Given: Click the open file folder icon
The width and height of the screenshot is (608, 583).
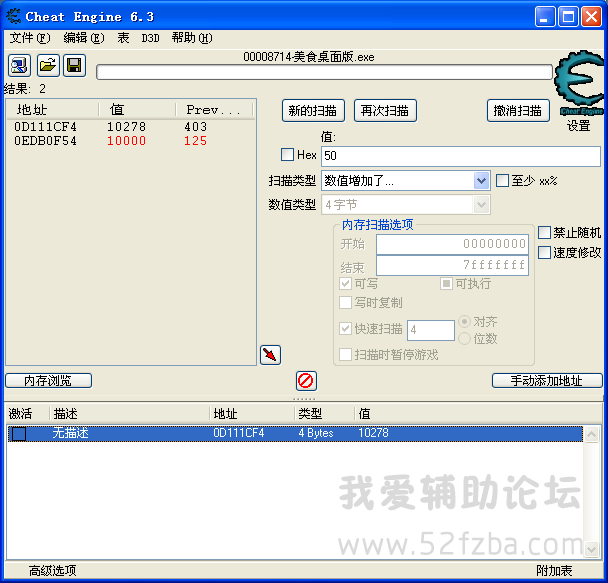Looking at the screenshot, I should coord(47,65).
